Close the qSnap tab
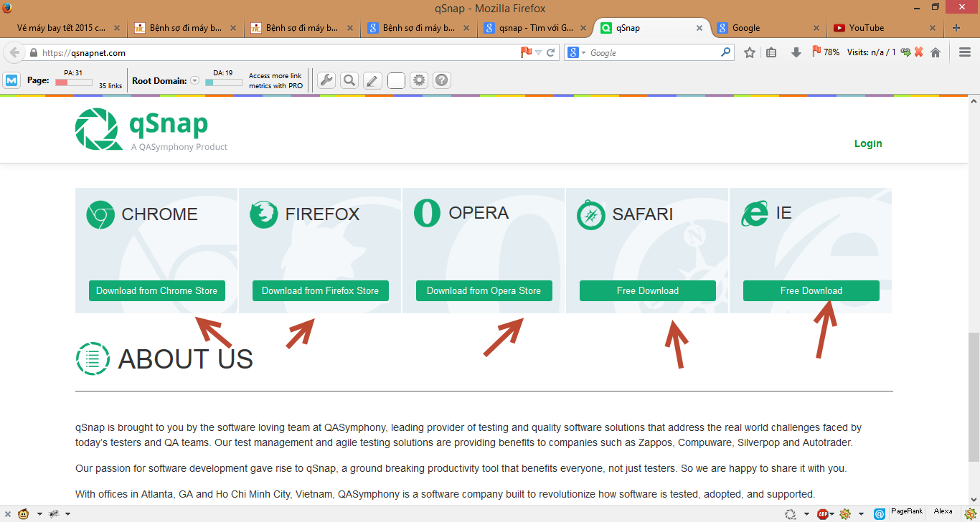 point(699,28)
